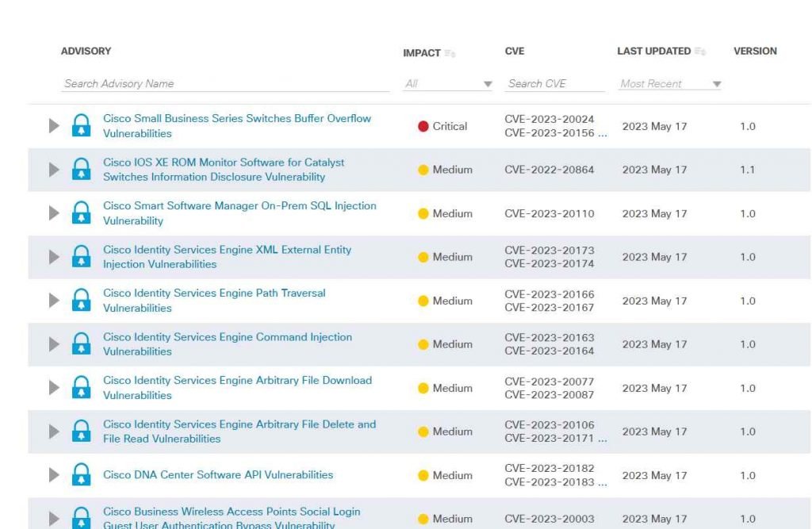Expand the Small Business Series Switches advisory row

click(x=54, y=126)
